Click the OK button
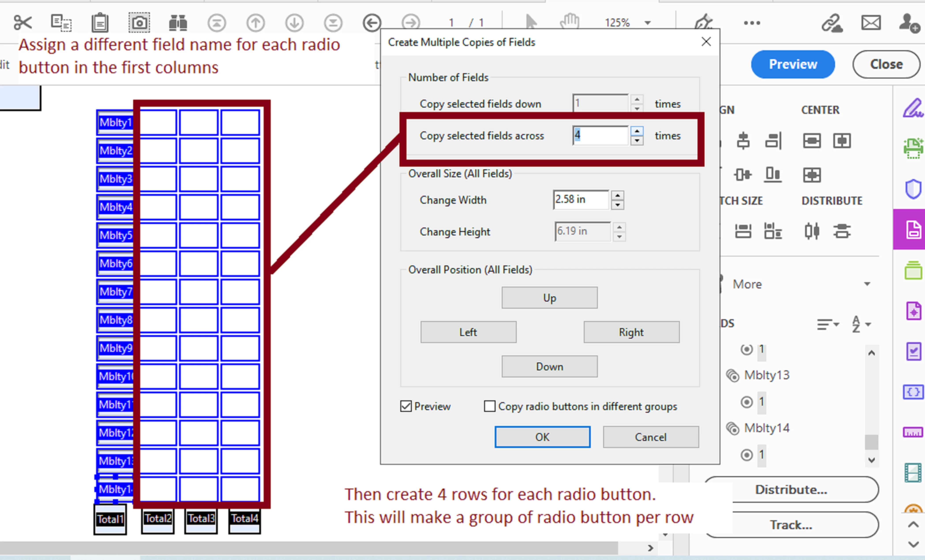The width and height of the screenshot is (925, 560). pyautogui.click(x=542, y=437)
